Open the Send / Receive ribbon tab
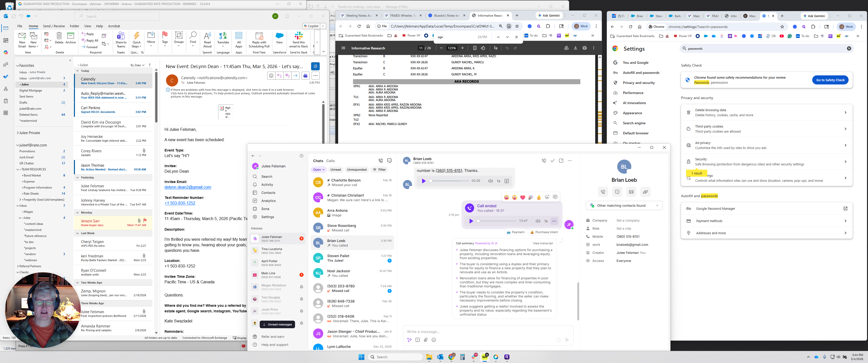 click(53, 26)
